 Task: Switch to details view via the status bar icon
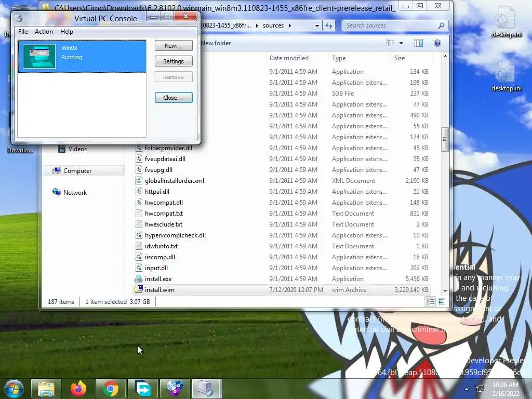point(430,301)
